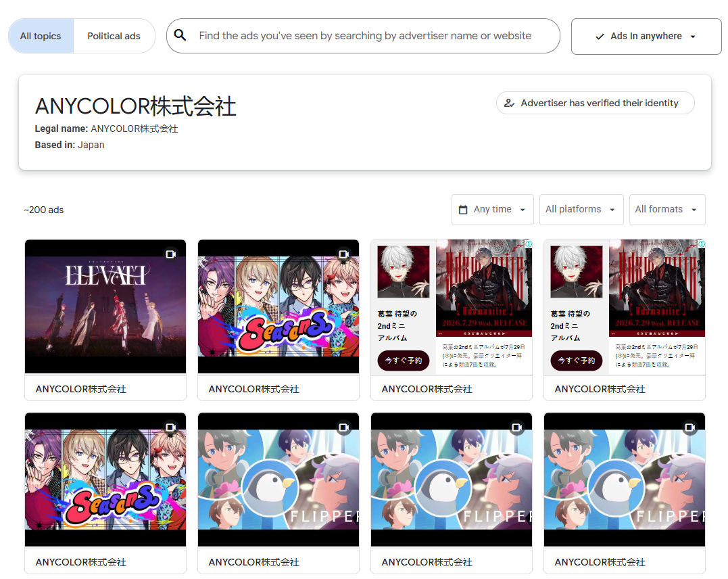Click the album cover image in third ad
728x579 pixels.
tap(484, 288)
